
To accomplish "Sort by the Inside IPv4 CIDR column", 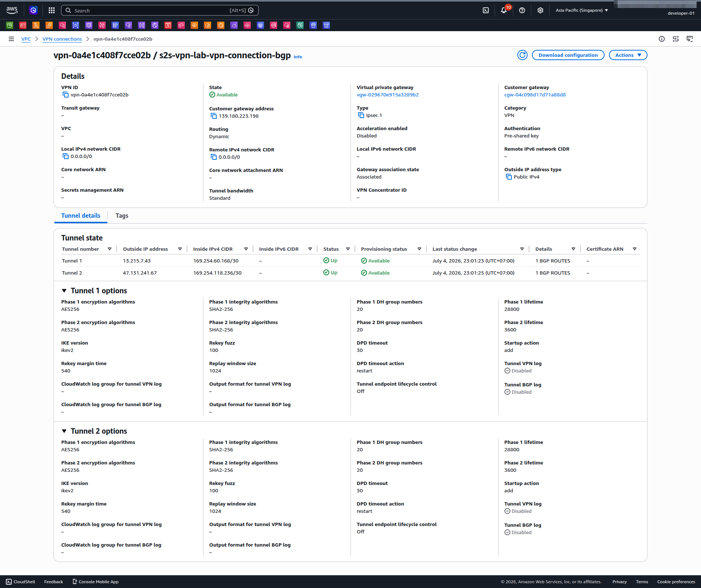I will pyautogui.click(x=246, y=249).
